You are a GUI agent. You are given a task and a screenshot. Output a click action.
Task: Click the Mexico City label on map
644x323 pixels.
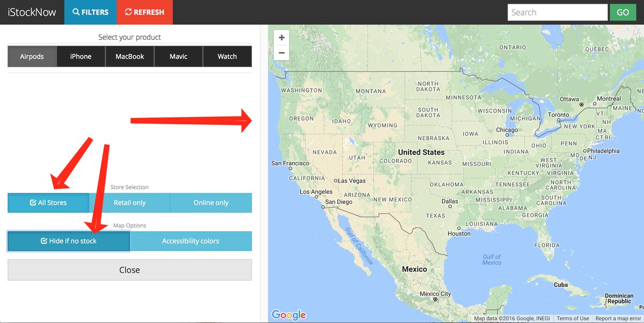pyautogui.click(x=435, y=294)
